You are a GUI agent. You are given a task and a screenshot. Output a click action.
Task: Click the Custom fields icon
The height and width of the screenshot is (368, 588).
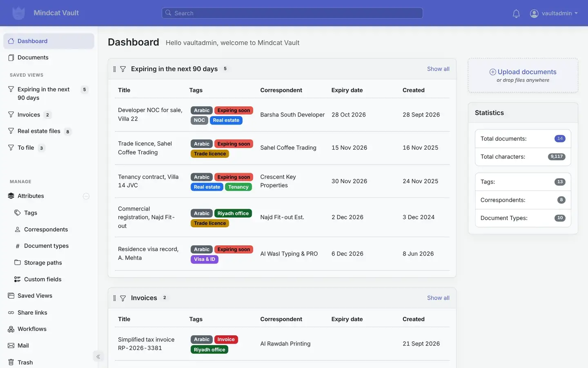18,279
